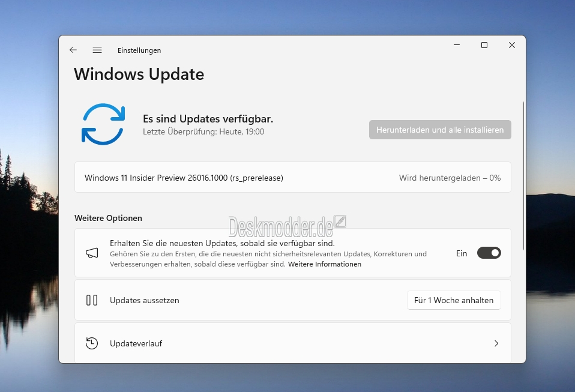Click the Windows Update page heading

pos(139,74)
